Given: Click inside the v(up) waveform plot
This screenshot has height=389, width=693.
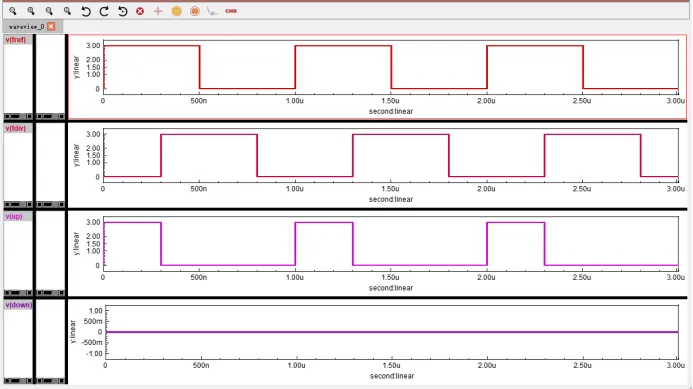Looking at the screenshot, I should click(391, 244).
